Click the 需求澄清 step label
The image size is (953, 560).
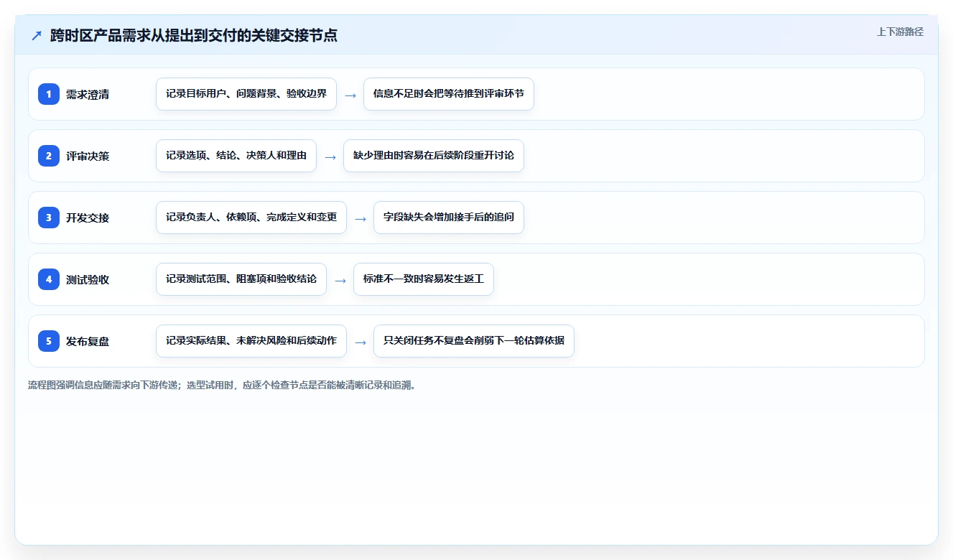[x=88, y=94]
